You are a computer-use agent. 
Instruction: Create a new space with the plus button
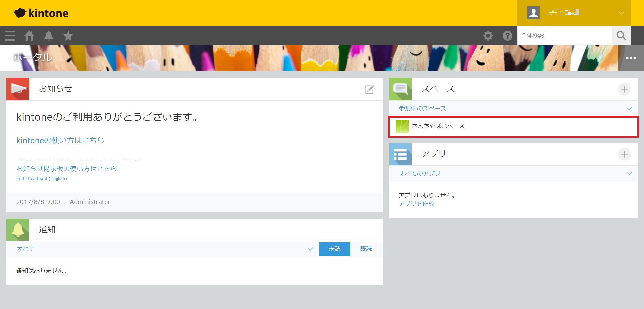click(x=624, y=89)
